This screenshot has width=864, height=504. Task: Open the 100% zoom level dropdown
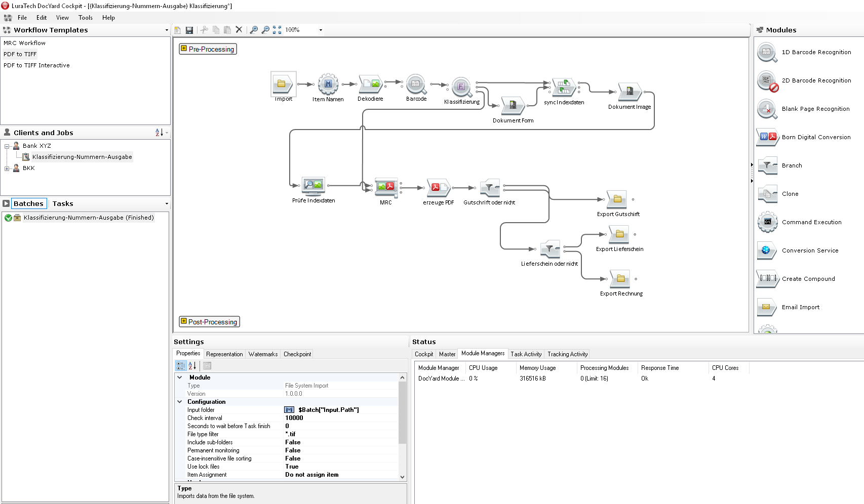[321, 30]
